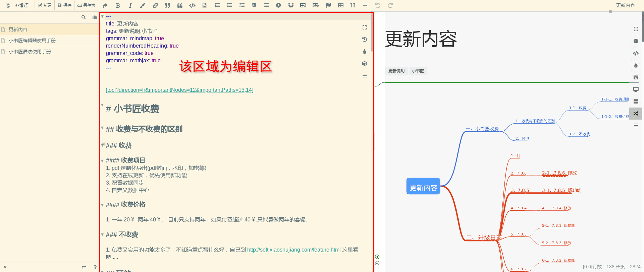The height and width of the screenshot is (272, 644).
Task: Insert a numbered list
Action: pos(217,5)
